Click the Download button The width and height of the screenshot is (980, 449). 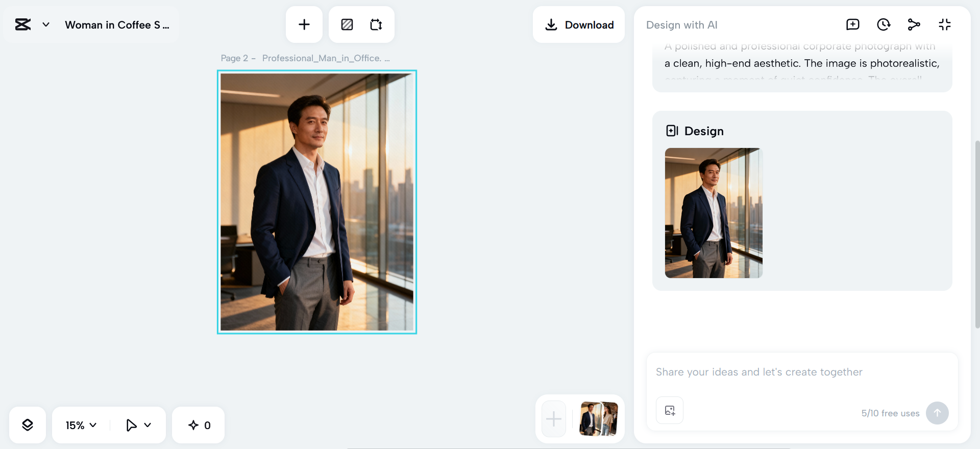(x=579, y=25)
